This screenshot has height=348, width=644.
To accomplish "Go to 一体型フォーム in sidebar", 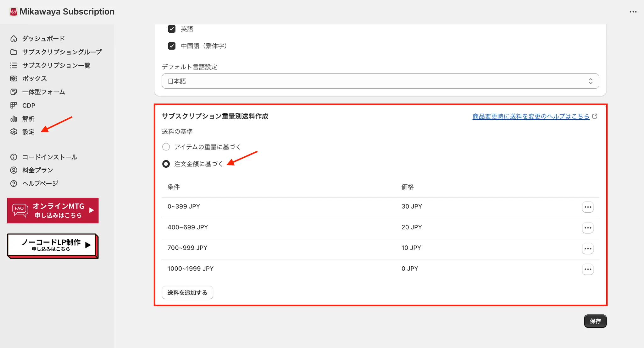I will [43, 92].
